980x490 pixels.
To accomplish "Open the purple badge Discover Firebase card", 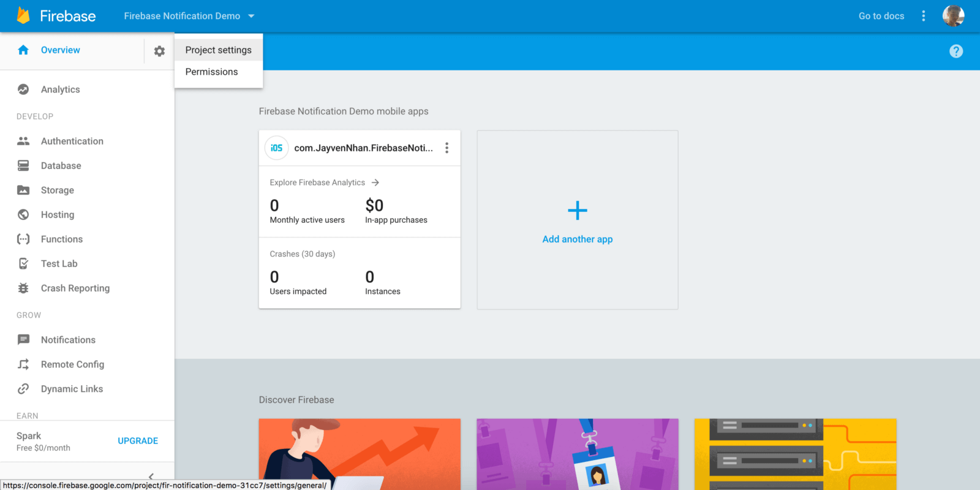I will 578,454.
